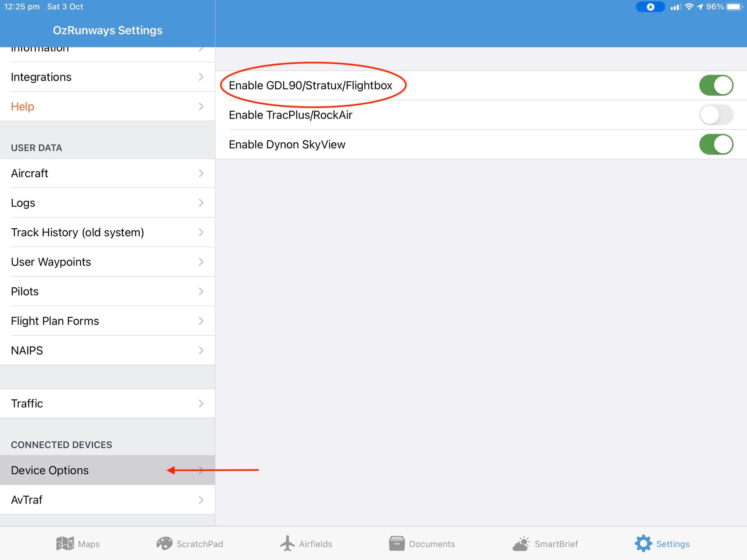Screen dimensions: 747x560
Task: Tap the Enable Dynon SkyView label
Action: tap(287, 144)
